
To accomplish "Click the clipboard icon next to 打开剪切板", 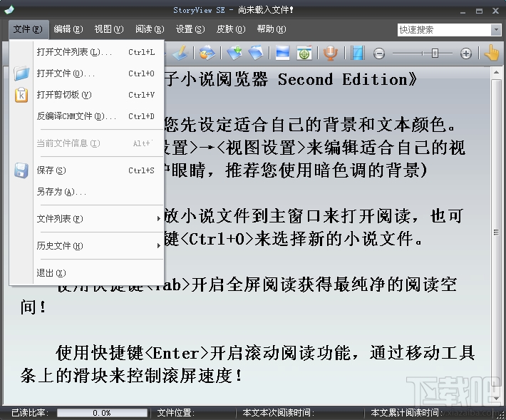I will point(21,95).
